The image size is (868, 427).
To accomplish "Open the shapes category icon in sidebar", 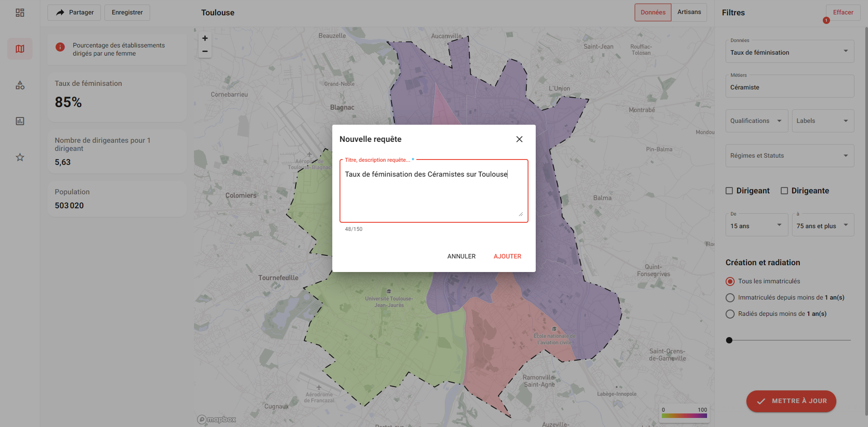I will coord(20,85).
